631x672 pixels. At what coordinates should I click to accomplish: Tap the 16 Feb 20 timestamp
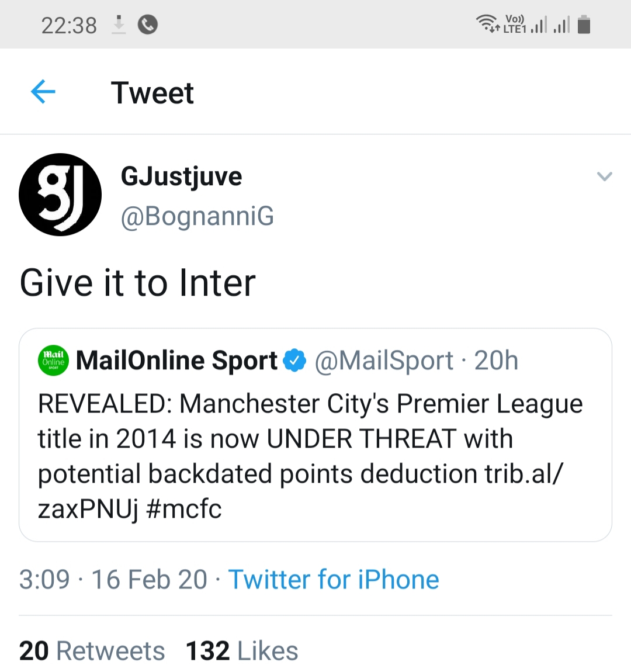coord(149,580)
